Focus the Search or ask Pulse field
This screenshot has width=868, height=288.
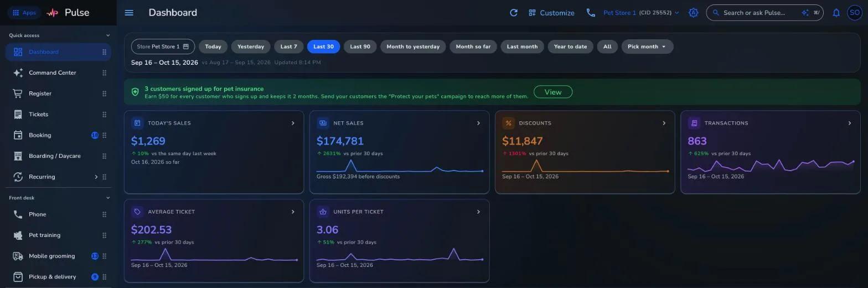pyautogui.click(x=764, y=13)
